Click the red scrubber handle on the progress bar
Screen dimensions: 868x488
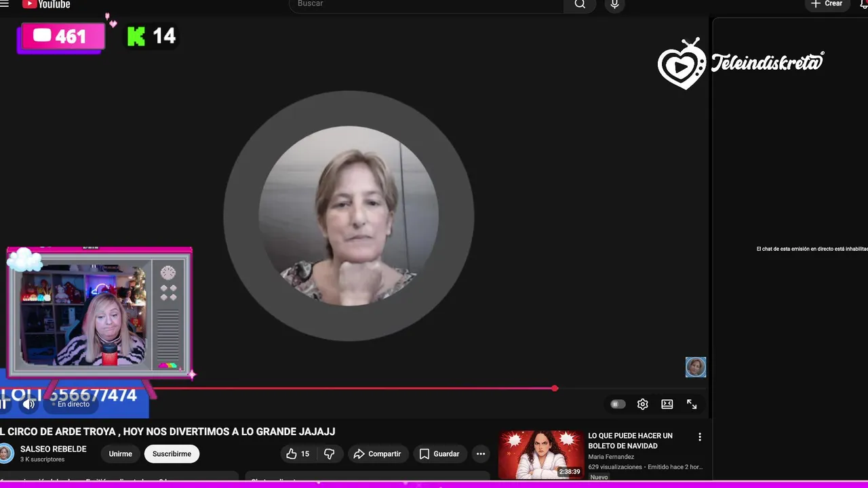(x=555, y=388)
